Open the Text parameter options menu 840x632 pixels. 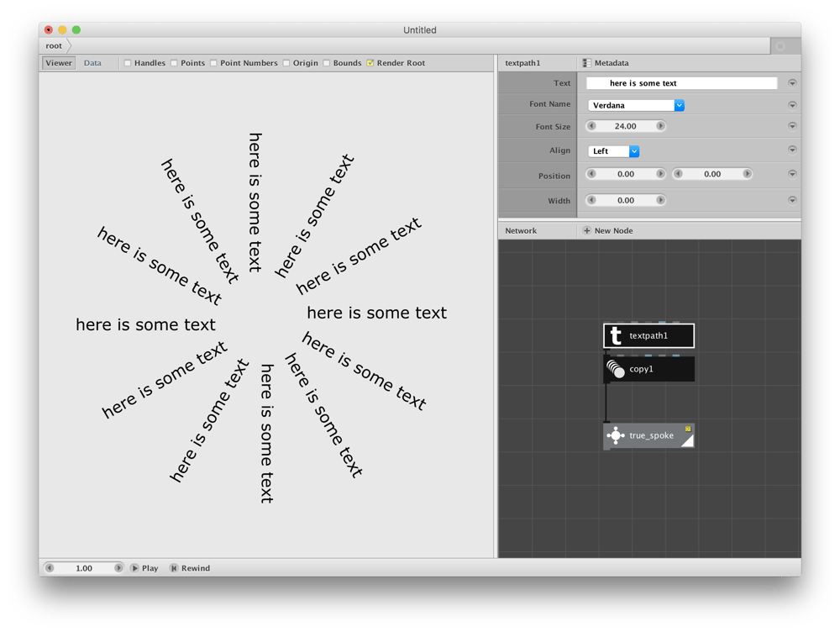click(x=792, y=83)
